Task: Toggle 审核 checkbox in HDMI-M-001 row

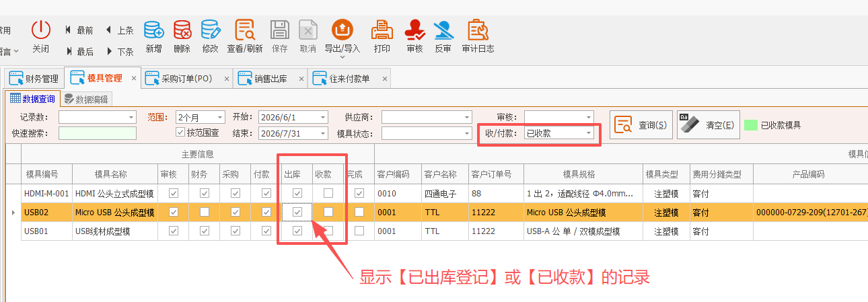Action: (174, 193)
